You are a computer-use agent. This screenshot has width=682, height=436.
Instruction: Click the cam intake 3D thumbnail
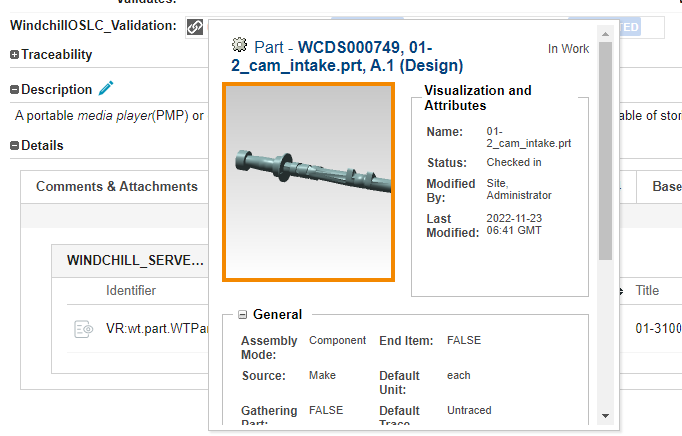308,182
